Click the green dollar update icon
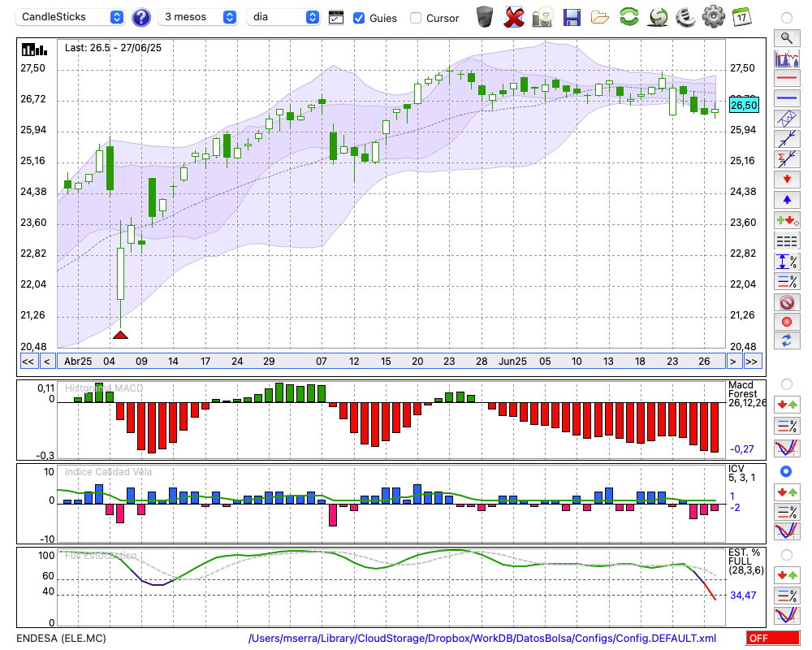The height and width of the screenshot is (650, 812). click(658, 17)
